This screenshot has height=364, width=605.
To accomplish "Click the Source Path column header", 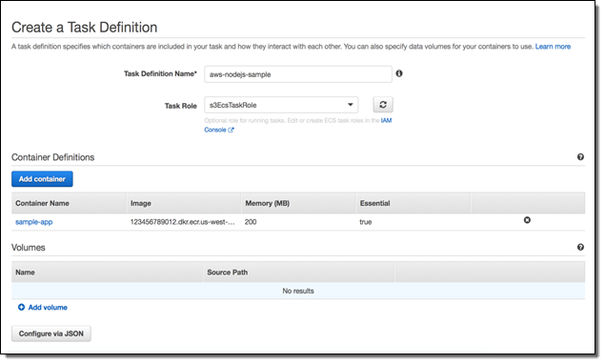I will click(x=228, y=273).
